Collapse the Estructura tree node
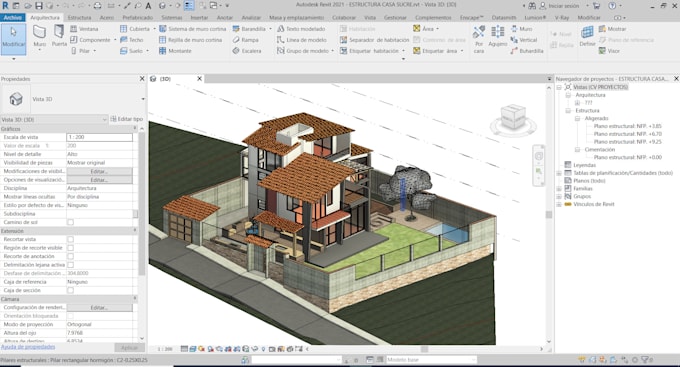 pyautogui.click(x=568, y=111)
